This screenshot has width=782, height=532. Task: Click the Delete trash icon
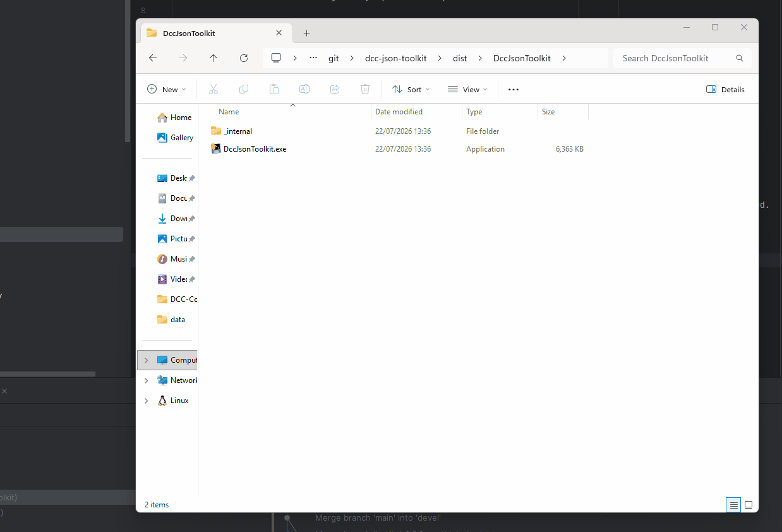pyautogui.click(x=365, y=89)
